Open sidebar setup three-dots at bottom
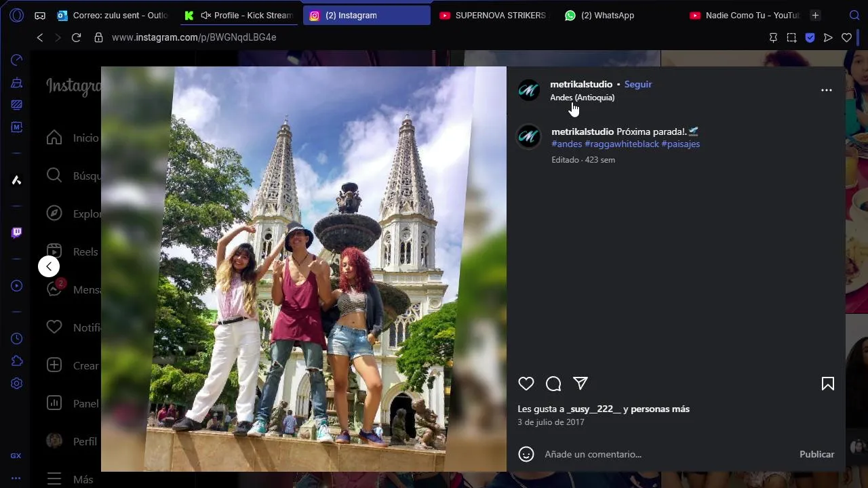Image resolution: width=868 pixels, height=488 pixels. (16, 478)
